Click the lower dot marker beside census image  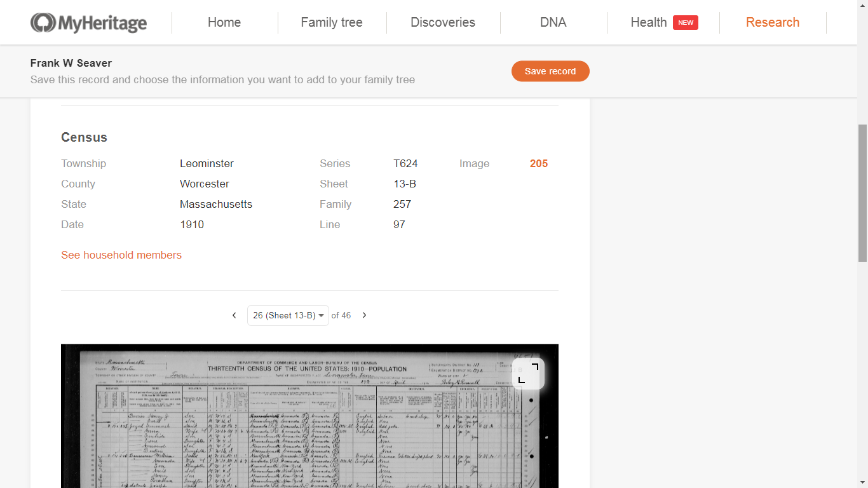point(531,455)
